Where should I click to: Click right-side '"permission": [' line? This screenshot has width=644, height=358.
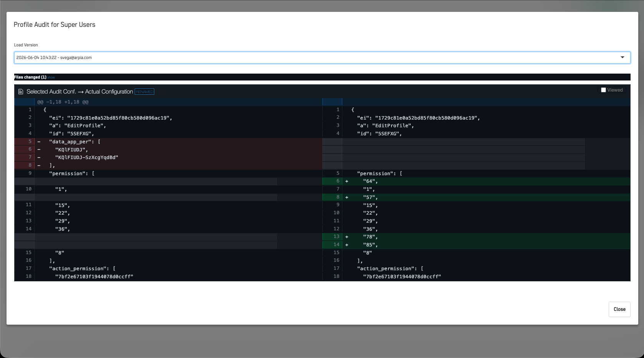click(380, 174)
